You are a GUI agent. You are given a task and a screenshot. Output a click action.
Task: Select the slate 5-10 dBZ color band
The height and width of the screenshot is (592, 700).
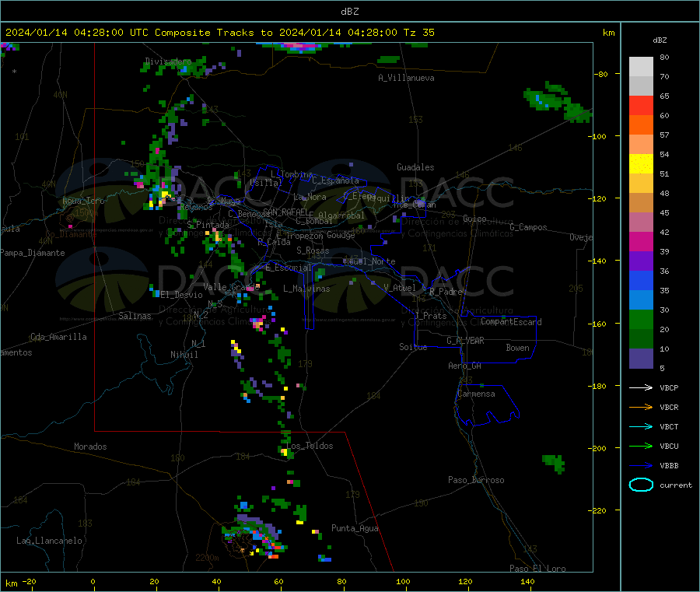coord(641,359)
